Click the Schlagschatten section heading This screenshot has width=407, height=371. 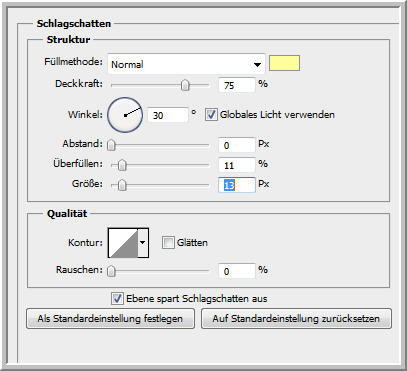[74, 24]
